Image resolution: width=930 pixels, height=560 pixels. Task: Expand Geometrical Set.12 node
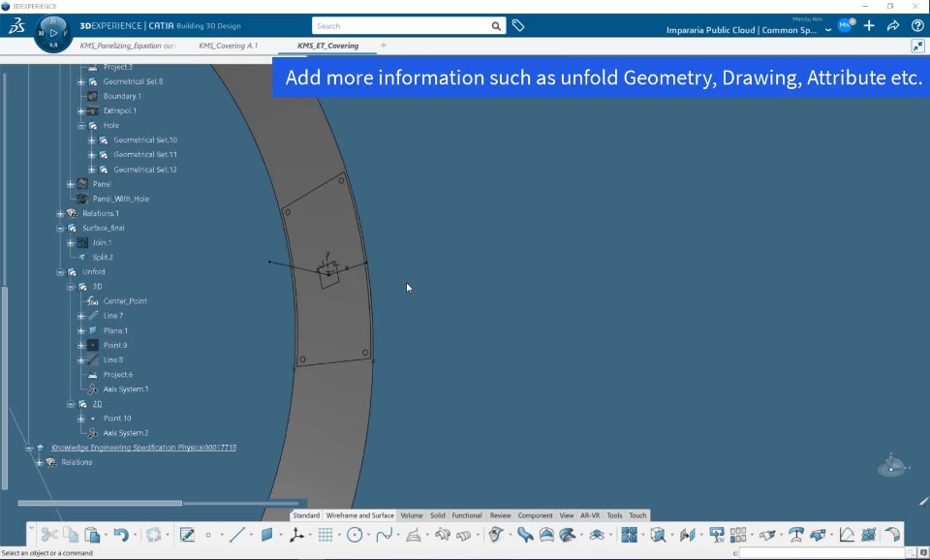[91, 170]
